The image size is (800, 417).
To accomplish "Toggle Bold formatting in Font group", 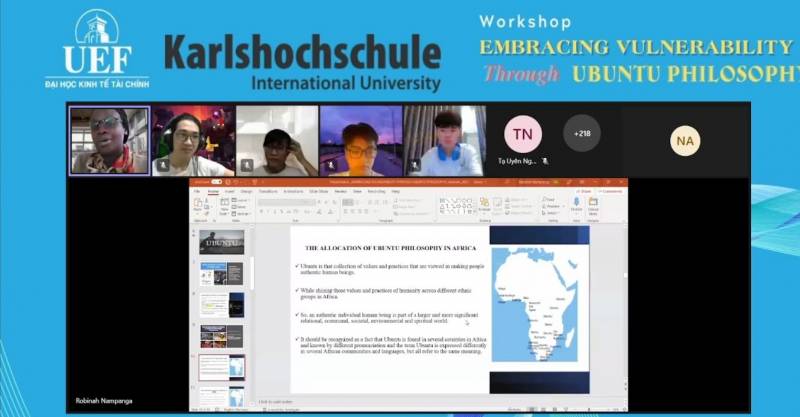I will [x=260, y=210].
